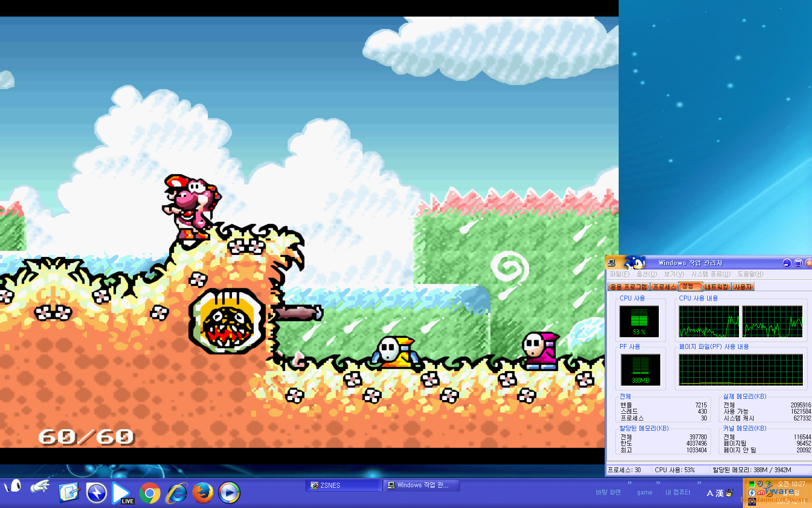Launch Google Chrome from taskbar
This screenshot has width=812, height=508.
pyautogui.click(x=150, y=493)
